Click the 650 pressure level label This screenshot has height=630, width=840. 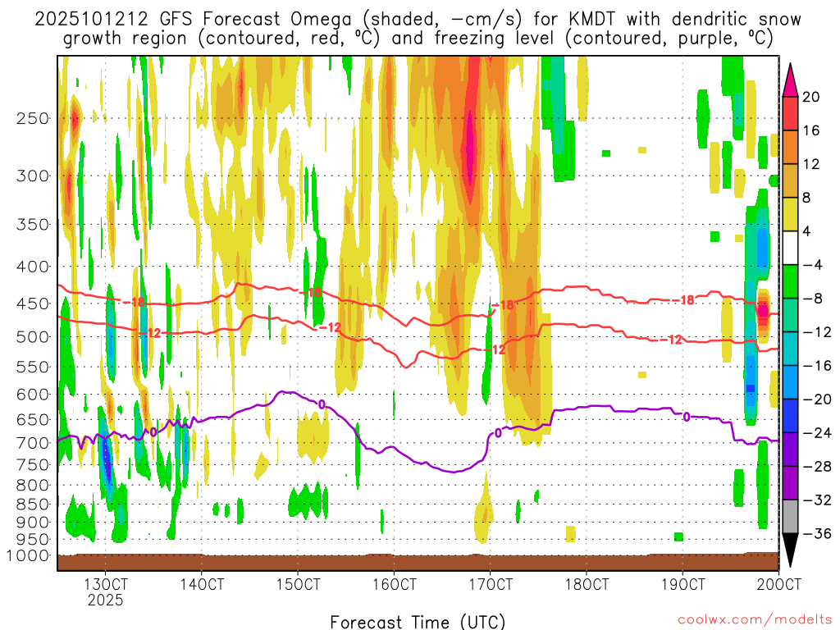[x=33, y=419]
